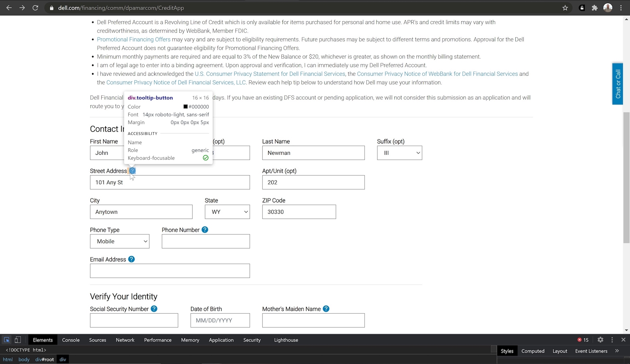Open the Promotional Financing Offers link
The image size is (630, 364).
click(134, 39)
